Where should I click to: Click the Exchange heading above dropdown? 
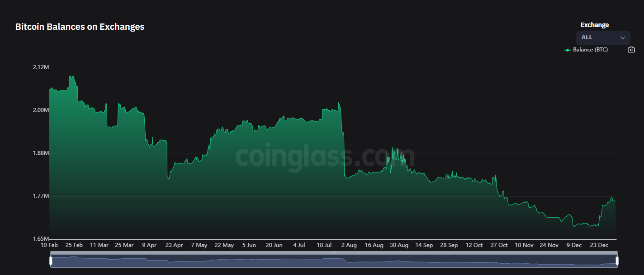(594, 25)
